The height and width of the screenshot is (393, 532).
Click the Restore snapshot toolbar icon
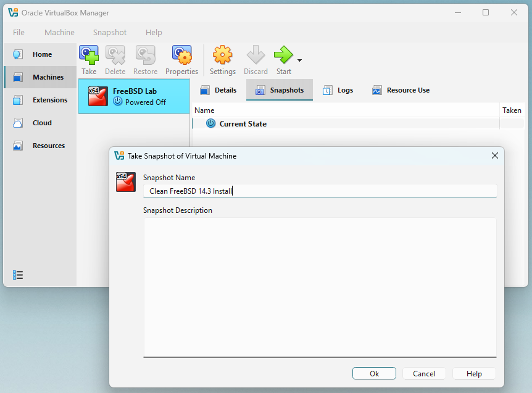[145, 55]
